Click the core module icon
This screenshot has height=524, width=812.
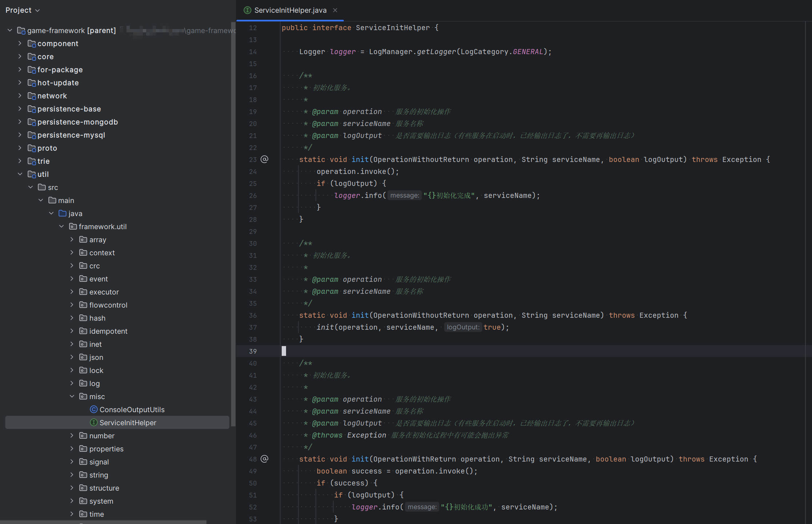(x=32, y=56)
